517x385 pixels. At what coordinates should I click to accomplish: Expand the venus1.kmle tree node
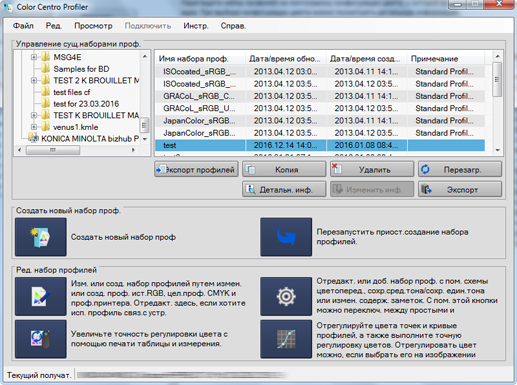(x=34, y=127)
